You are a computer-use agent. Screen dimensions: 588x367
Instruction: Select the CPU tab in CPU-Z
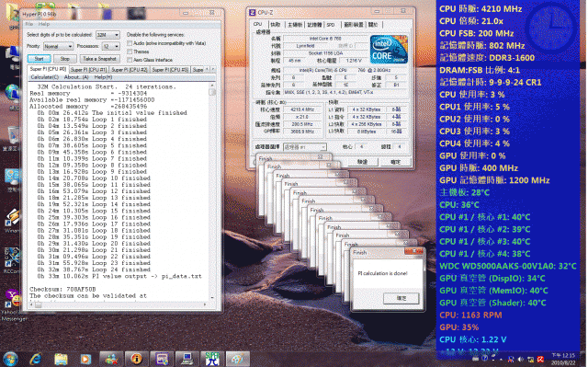(x=257, y=24)
